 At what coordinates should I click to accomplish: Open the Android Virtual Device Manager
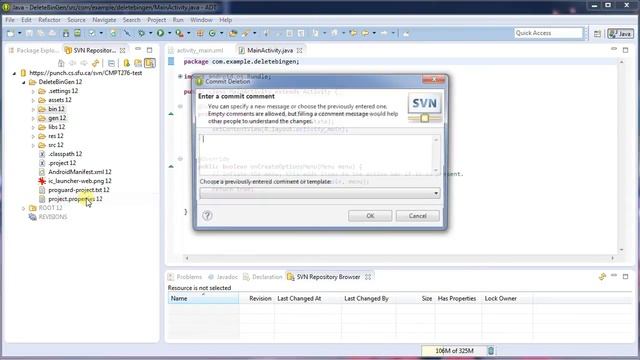click(x=77, y=33)
